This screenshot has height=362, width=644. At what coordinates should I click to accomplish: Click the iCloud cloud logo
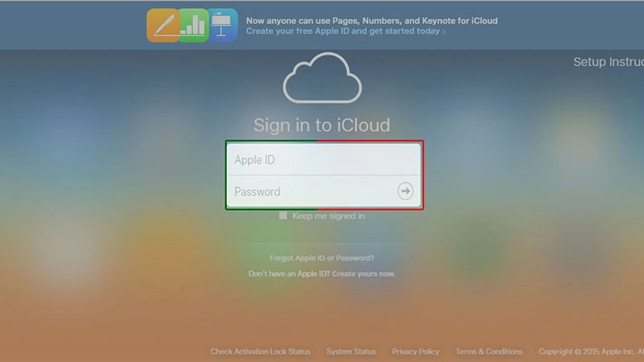click(323, 77)
